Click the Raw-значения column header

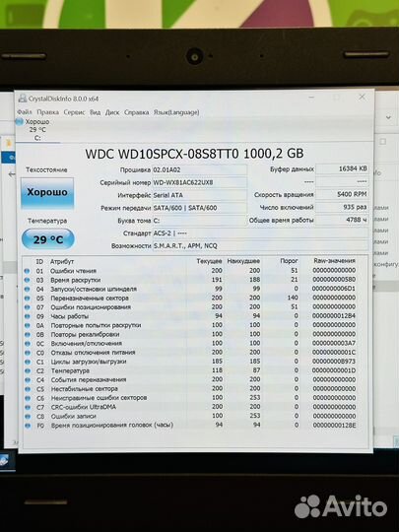coord(335,260)
